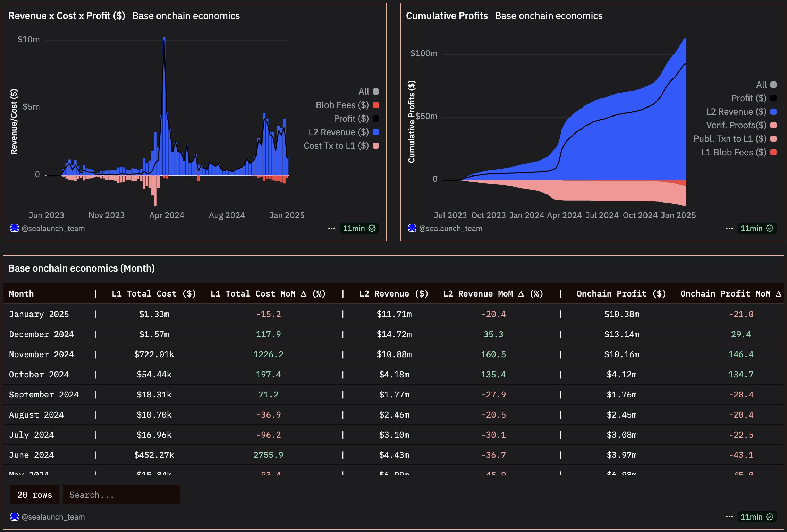This screenshot has width=787, height=532.
Task: Sort by Onchain Profit ($) column header
Action: [x=621, y=294]
